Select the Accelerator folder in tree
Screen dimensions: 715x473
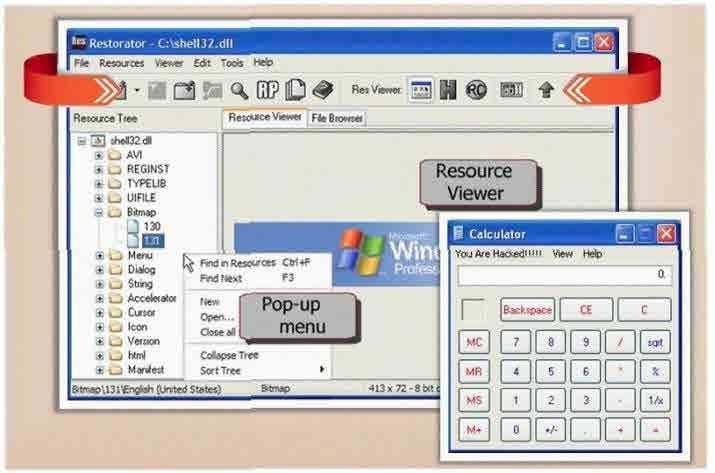152,298
